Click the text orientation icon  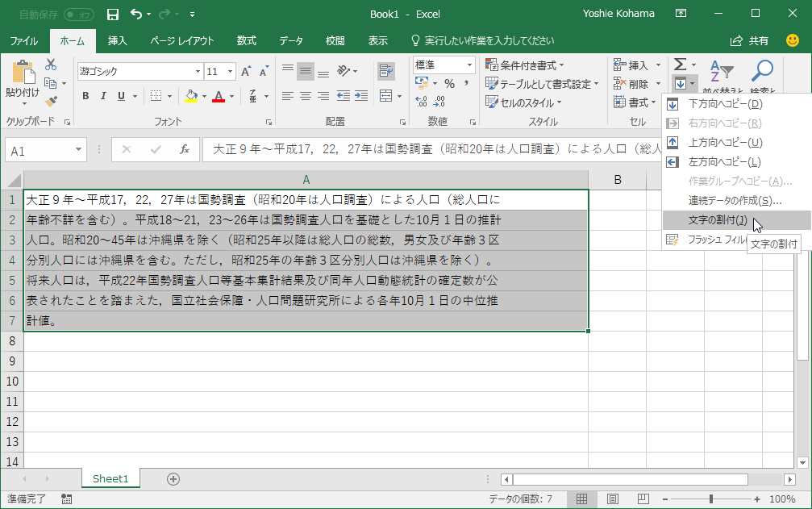[x=344, y=71]
